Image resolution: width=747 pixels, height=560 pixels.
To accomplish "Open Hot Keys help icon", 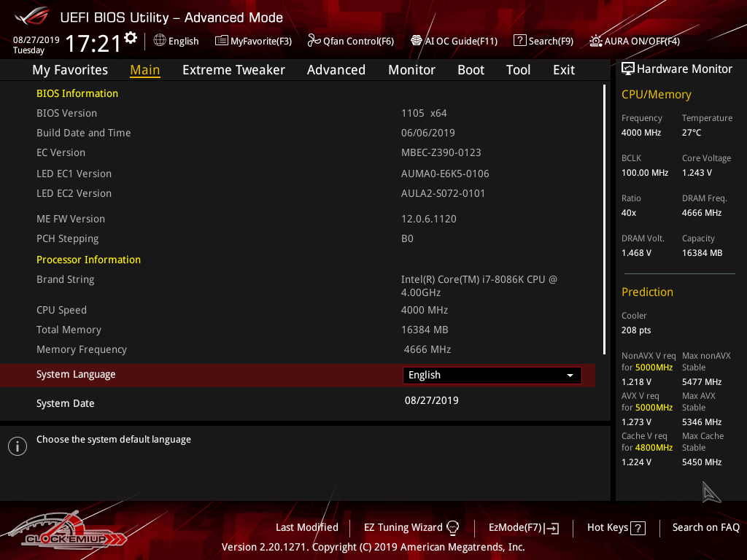I will pos(638,528).
